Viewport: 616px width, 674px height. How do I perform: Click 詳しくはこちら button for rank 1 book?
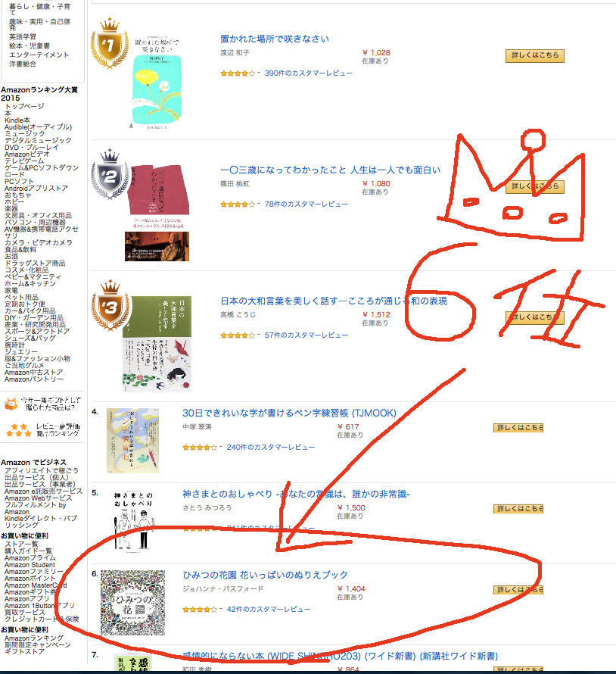pos(535,55)
